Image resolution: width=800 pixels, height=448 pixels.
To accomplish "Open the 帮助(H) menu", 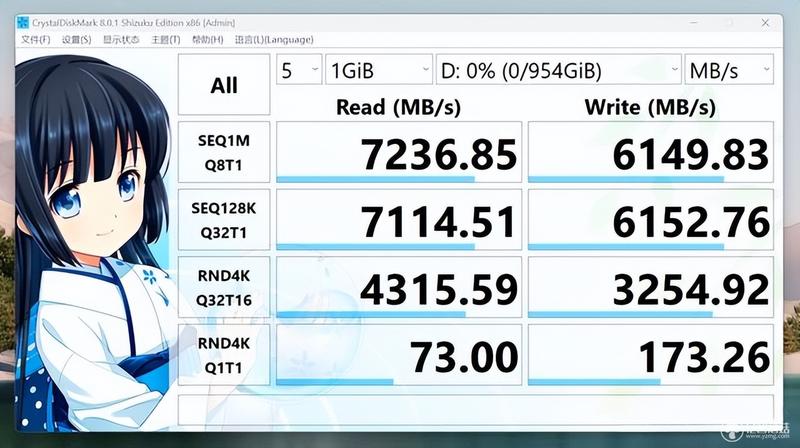I will coord(207,40).
